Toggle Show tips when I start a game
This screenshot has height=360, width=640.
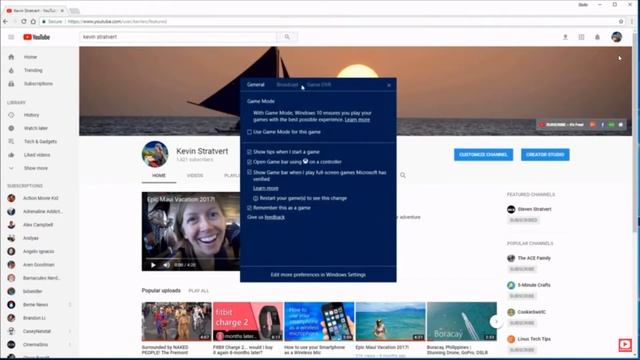[x=249, y=152]
